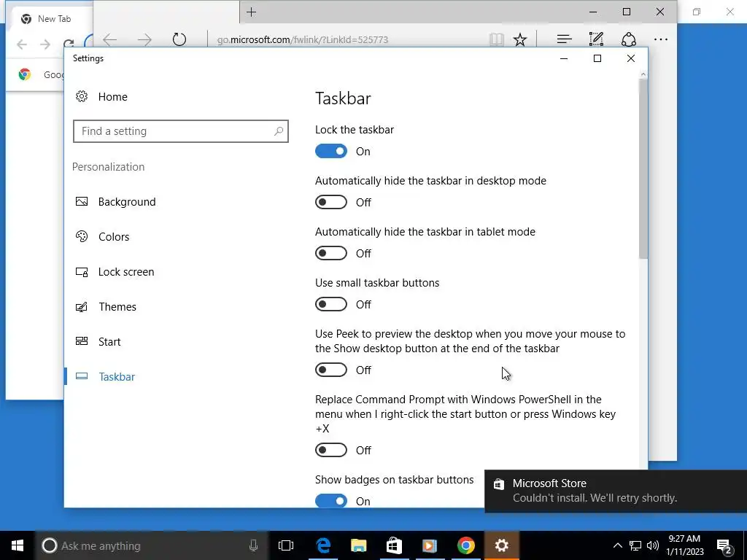
Task: Click the Settings gear taskbar button
Action: (x=501, y=545)
